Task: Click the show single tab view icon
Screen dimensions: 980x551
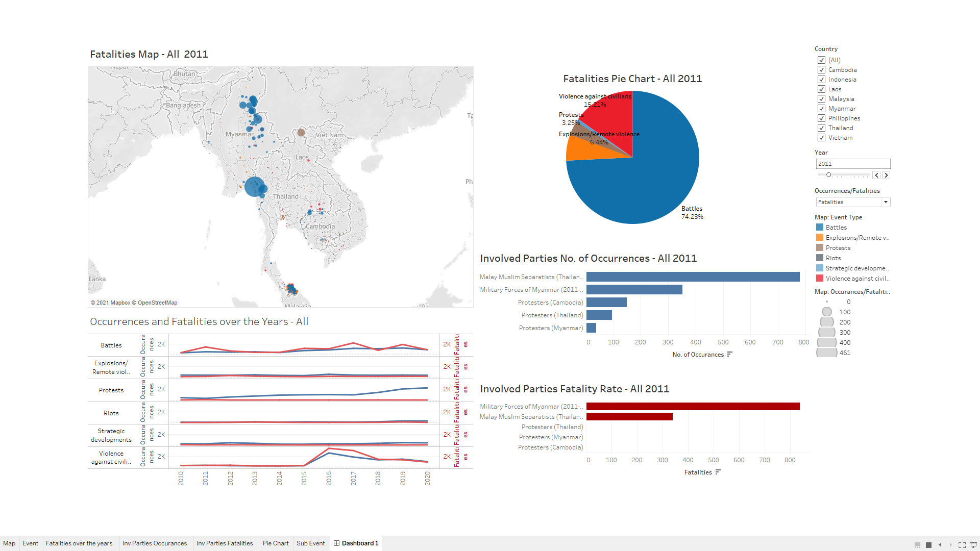Action: point(928,545)
